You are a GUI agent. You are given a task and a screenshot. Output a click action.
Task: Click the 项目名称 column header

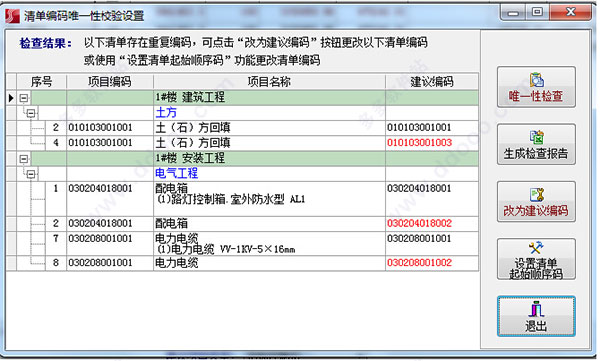(269, 82)
